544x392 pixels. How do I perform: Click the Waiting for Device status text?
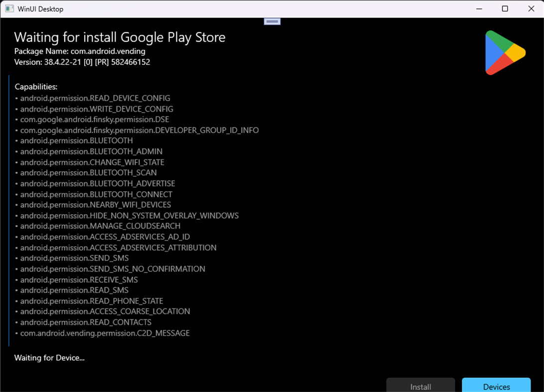pos(49,358)
